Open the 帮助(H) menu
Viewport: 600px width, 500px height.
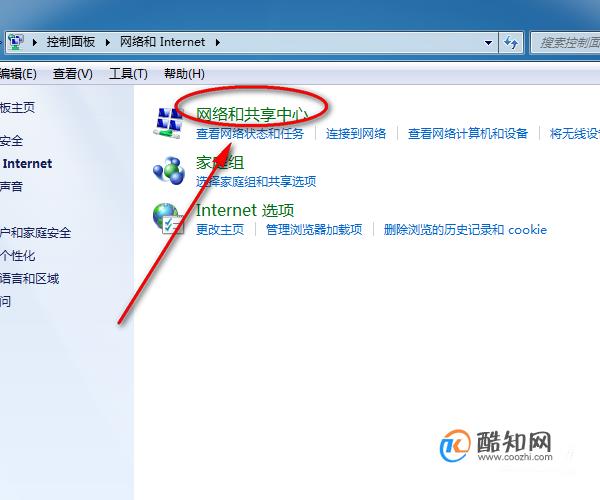(x=184, y=73)
